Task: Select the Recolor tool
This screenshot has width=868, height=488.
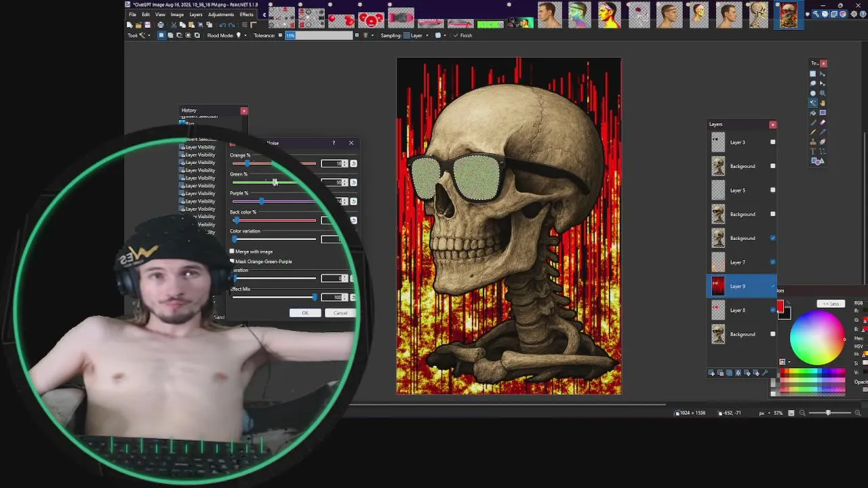Action: (x=823, y=142)
